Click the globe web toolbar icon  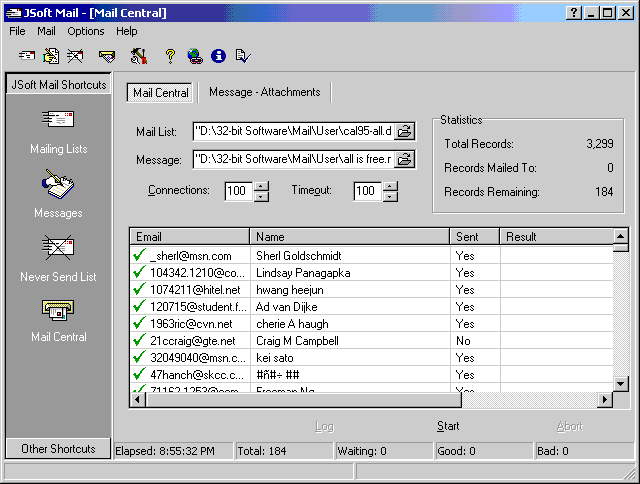tap(195, 56)
